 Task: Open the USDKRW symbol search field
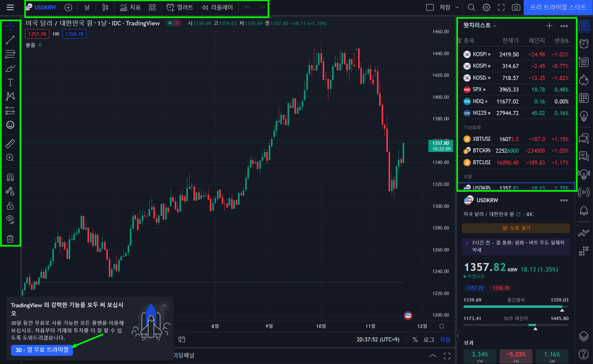42,8
